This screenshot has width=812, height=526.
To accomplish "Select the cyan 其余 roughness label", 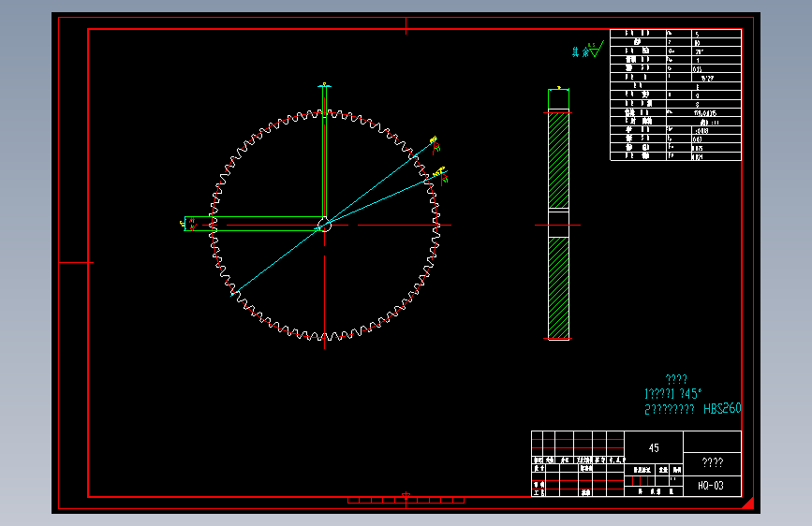I will click(581, 51).
